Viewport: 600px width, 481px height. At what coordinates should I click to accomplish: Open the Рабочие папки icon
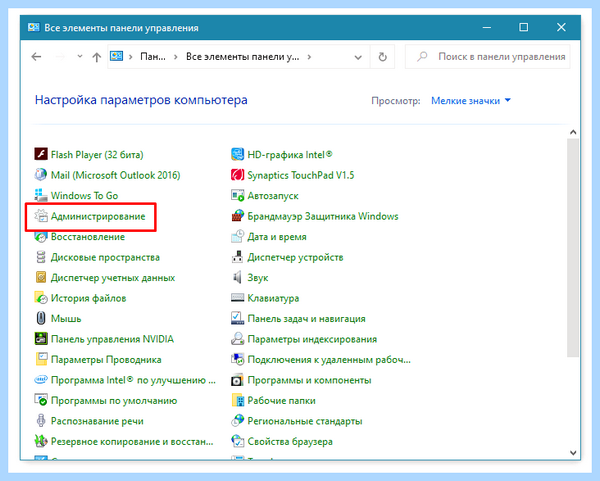click(238, 400)
